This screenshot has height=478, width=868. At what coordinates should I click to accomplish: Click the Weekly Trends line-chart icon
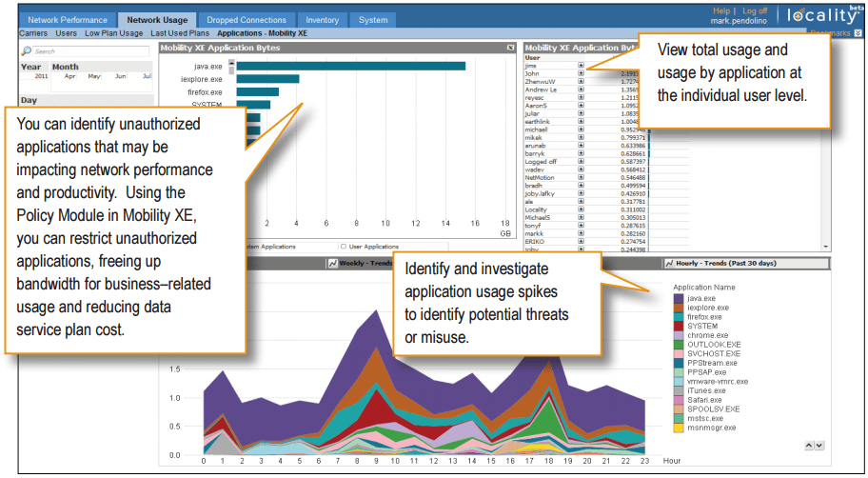click(x=333, y=264)
